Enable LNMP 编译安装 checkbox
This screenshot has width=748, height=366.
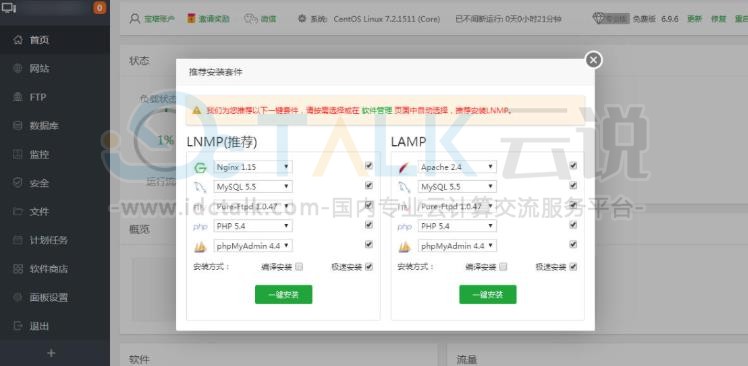299,267
